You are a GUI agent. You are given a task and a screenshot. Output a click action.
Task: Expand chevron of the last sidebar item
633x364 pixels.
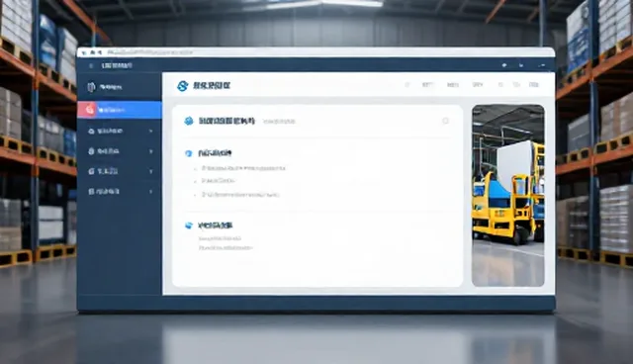tap(151, 191)
